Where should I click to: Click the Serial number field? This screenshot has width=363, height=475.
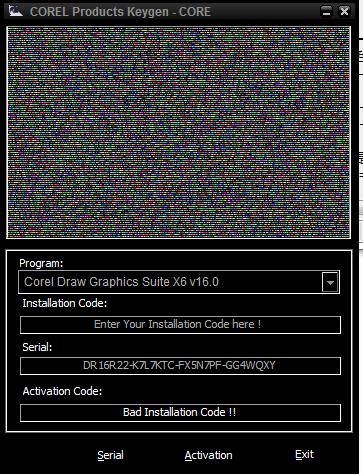pyautogui.click(x=180, y=366)
